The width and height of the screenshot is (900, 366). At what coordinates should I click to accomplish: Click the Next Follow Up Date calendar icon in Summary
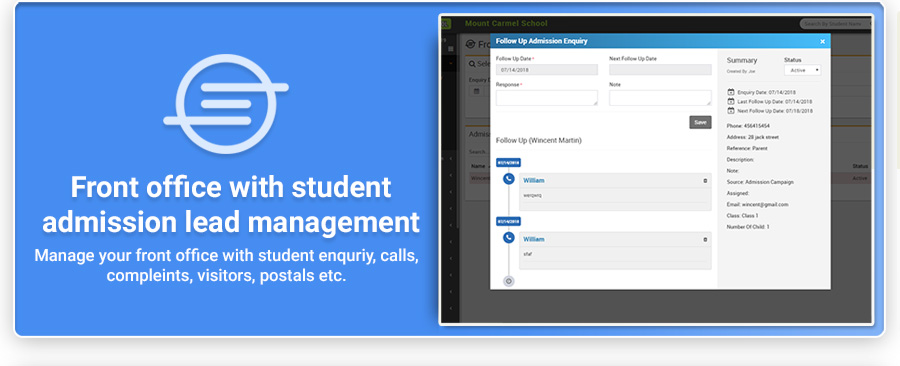(731, 110)
